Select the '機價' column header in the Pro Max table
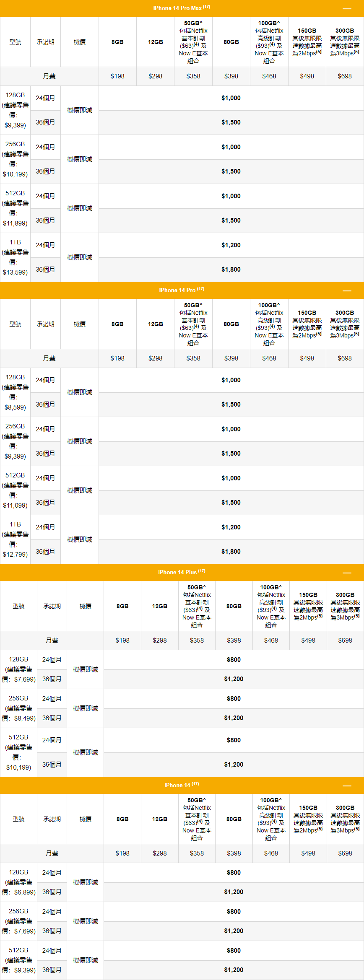The height and width of the screenshot is (980, 364). [x=80, y=42]
